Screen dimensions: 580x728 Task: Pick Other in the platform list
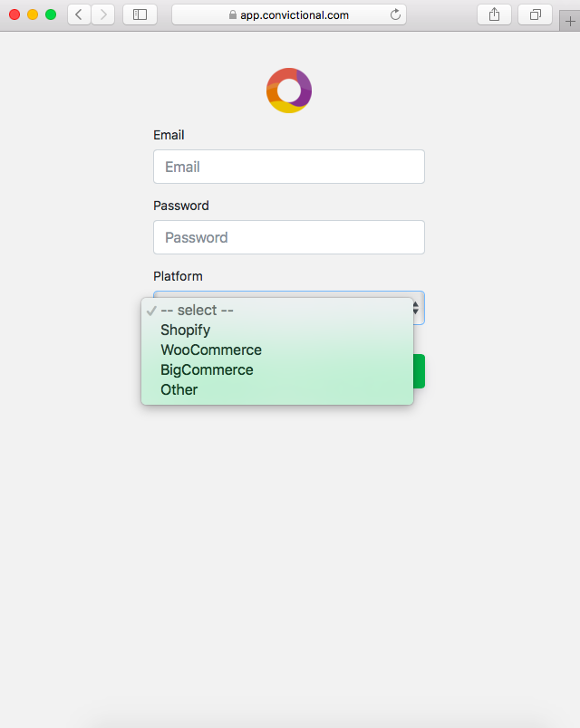[x=179, y=390]
